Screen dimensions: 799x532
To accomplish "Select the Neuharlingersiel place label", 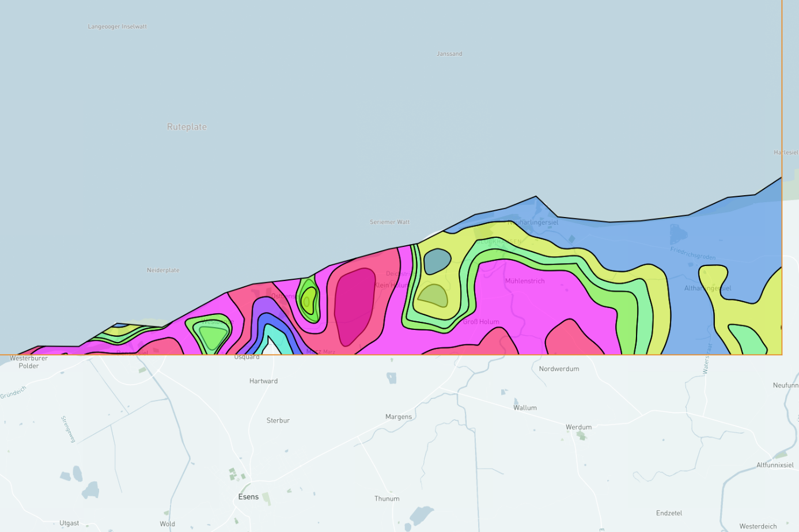I will point(533,222).
